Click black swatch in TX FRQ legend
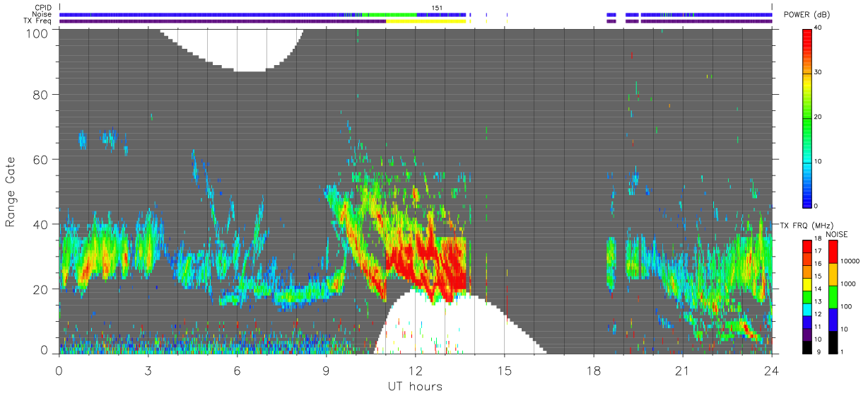Viewport: 868px width, 401px height. [807, 347]
